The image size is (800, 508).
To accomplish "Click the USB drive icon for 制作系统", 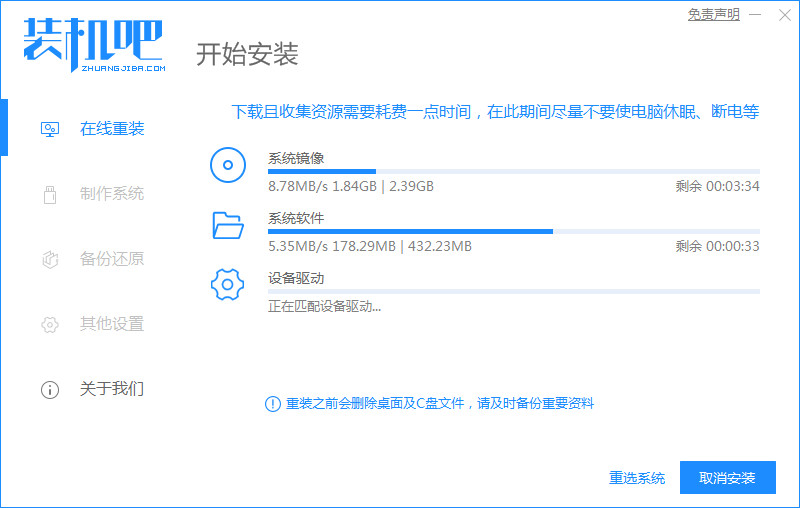I will coord(49,194).
